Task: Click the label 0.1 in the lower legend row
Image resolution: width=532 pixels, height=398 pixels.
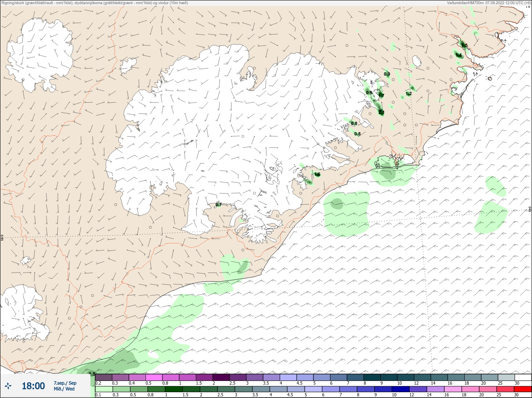Action: point(98,395)
